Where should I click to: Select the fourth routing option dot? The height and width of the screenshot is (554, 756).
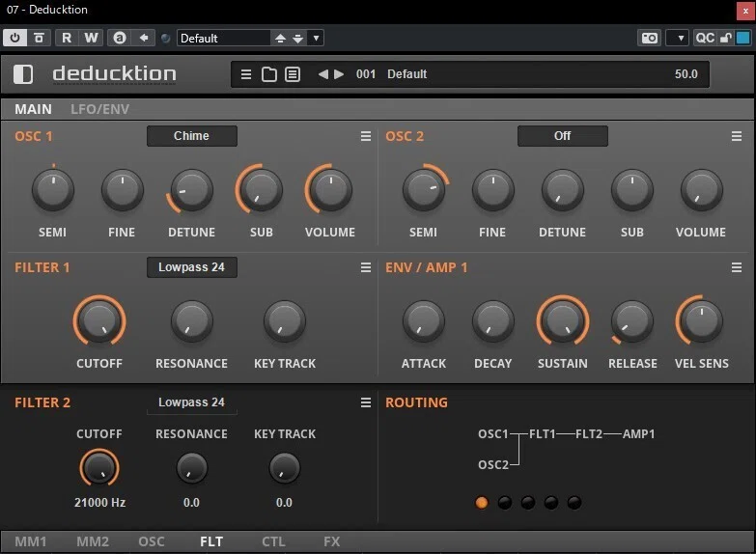(551, 503)
